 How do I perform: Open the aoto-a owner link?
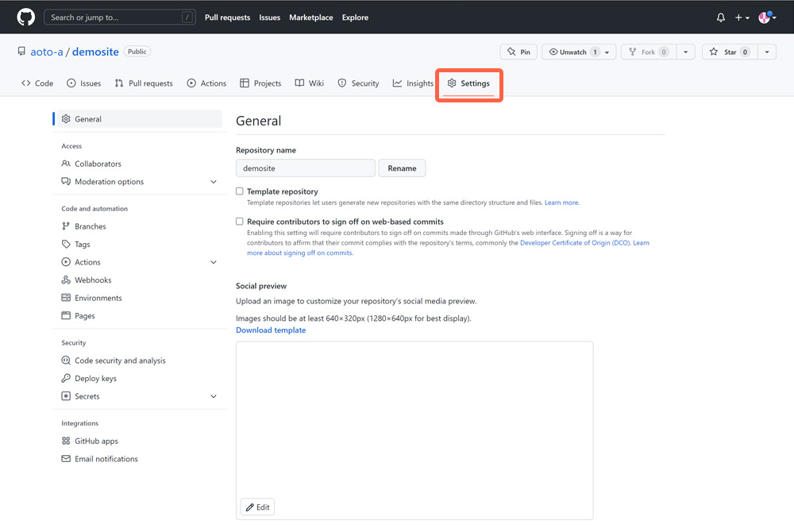(x=47, y=52)
